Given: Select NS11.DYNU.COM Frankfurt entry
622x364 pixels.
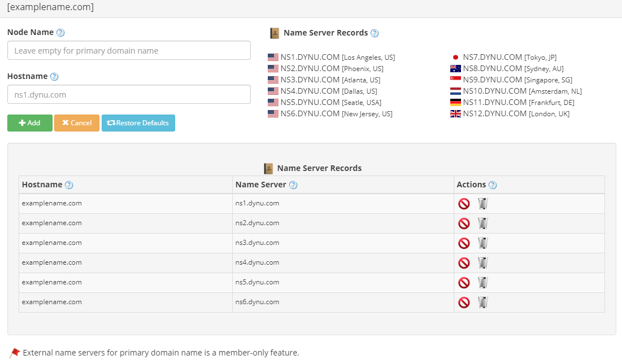Looking at the screenshot, I should [x=512, y=102].
